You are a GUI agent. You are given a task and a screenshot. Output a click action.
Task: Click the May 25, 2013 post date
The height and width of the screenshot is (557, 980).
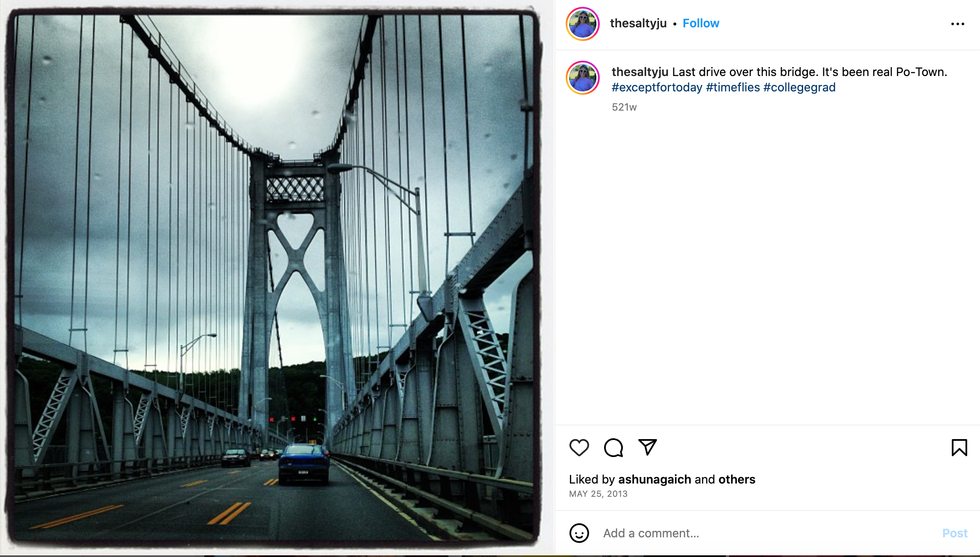coord(598,494)
